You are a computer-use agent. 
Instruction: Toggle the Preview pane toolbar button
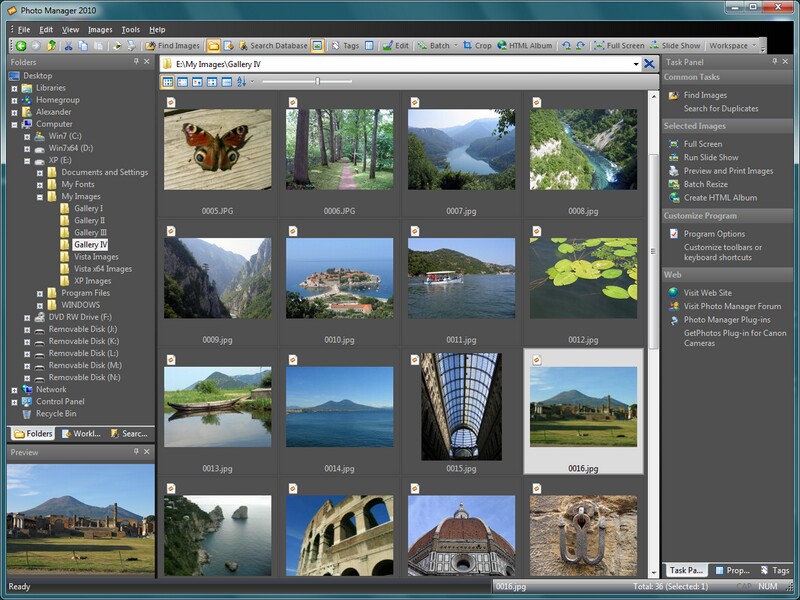tap(317, 45)
